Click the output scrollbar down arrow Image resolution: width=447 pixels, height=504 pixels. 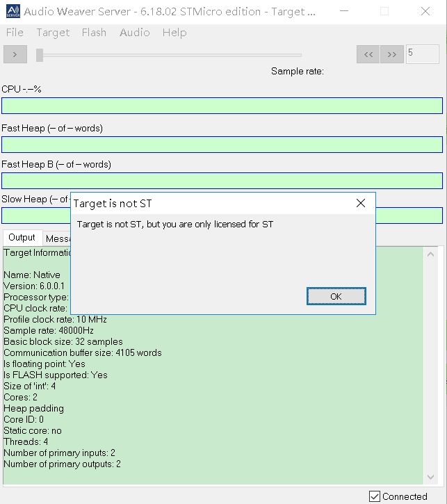click(431, 477)
